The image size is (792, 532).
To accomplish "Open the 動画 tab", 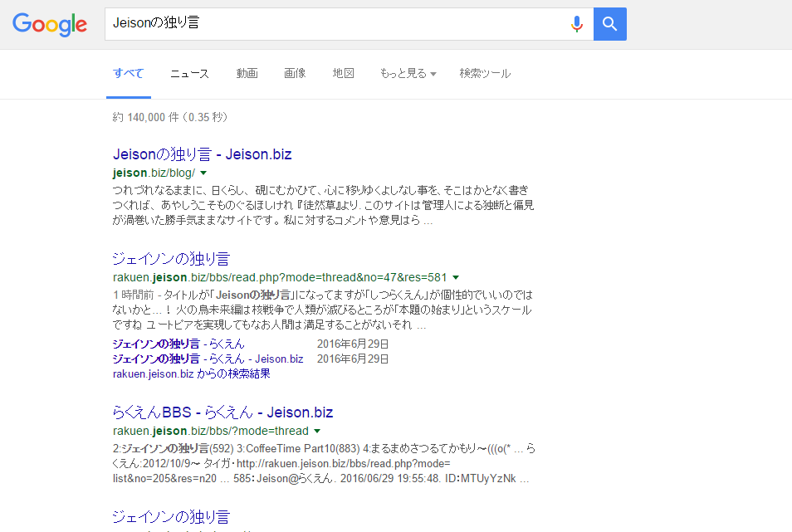I will (247, 73).
